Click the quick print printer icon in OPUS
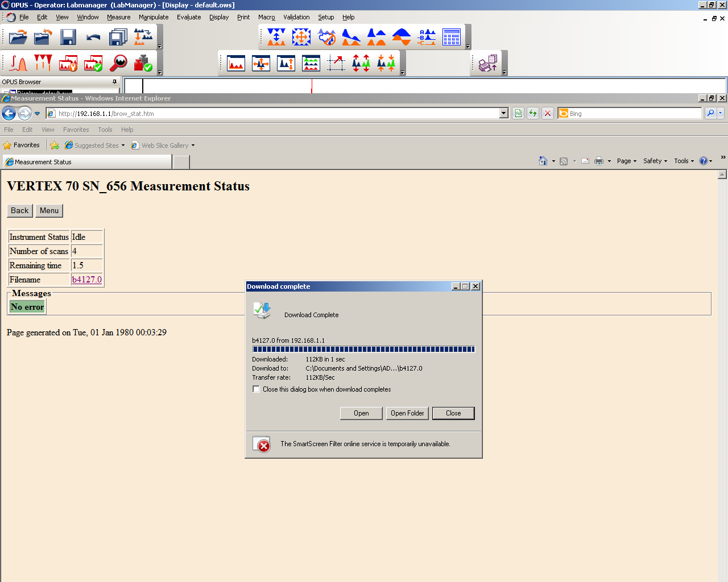Screen dimensions: 728x582 pyautogui.click(x=488, y=63)
